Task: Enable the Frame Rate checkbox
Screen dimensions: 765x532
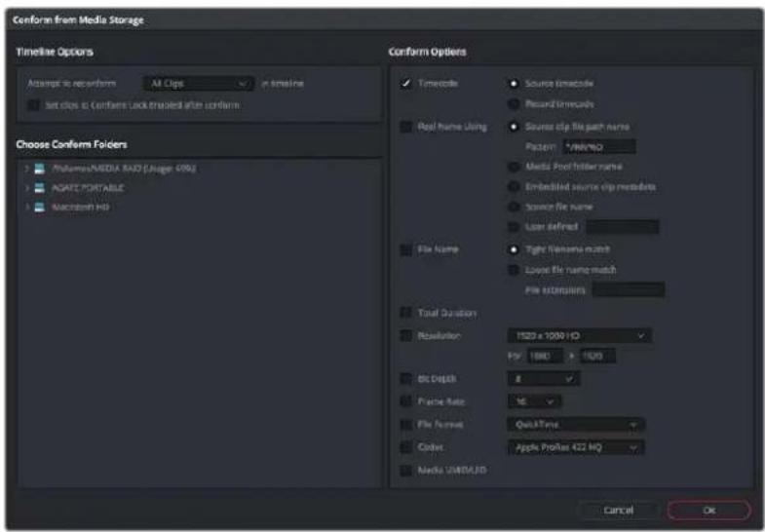Action: click(406, 401)
